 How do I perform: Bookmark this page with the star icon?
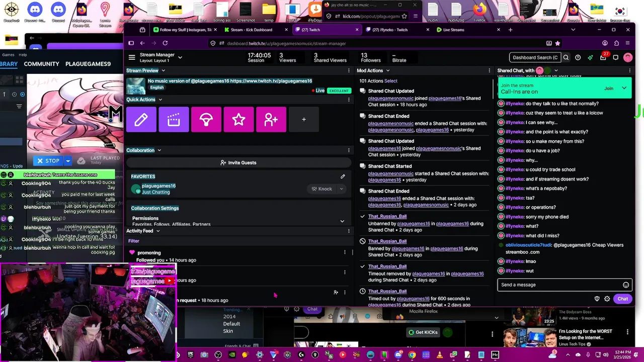click(x=557, y=43)
